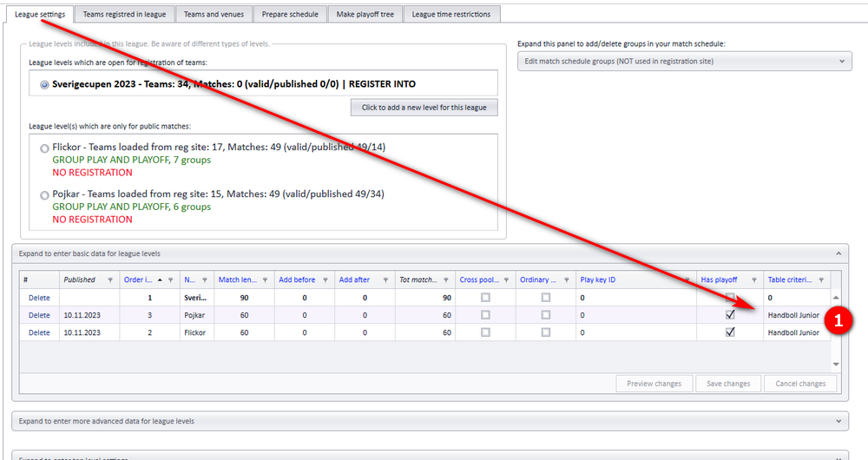Select the Flickor league level radio button
Screen dimensions: 868x460
pos(44,148)
